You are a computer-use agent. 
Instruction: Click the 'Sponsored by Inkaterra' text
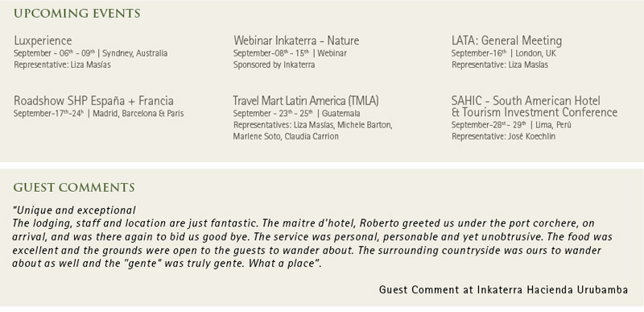[x=274, y=65]
